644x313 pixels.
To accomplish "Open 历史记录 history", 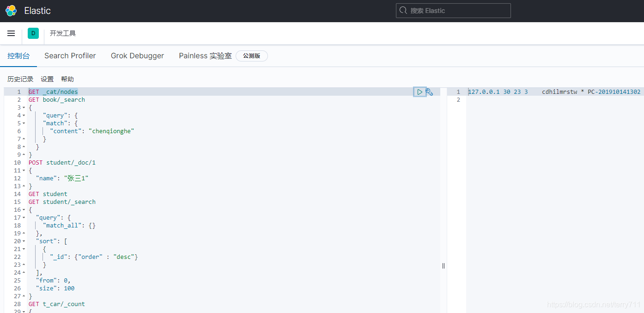I will click(20, 79).
